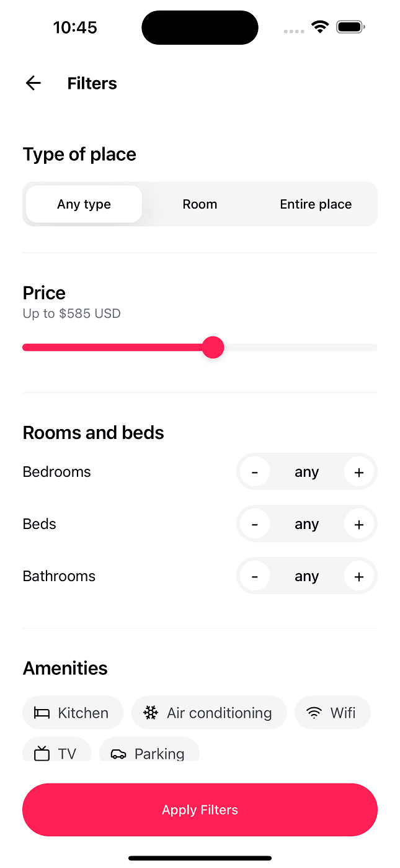Tap the battery status icon
The height and width of the screenshot is (868, 400).
pyautogui.click(x=350, y=27)
